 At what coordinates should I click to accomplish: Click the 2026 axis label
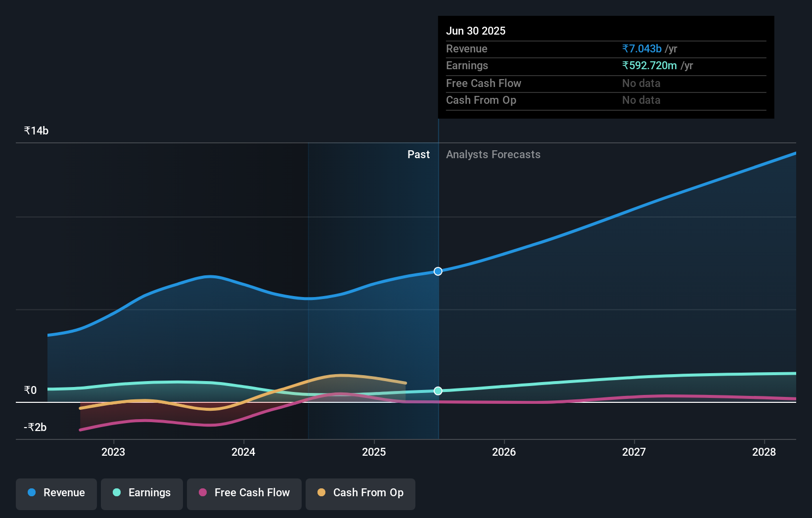[503, 452]
